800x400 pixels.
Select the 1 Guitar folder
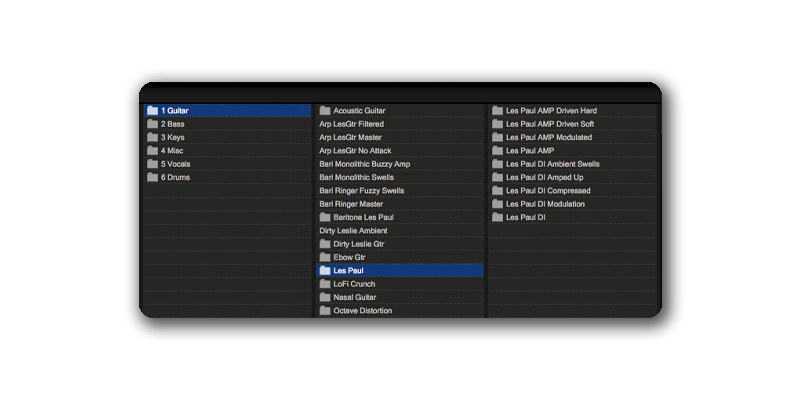coord(175,111)
